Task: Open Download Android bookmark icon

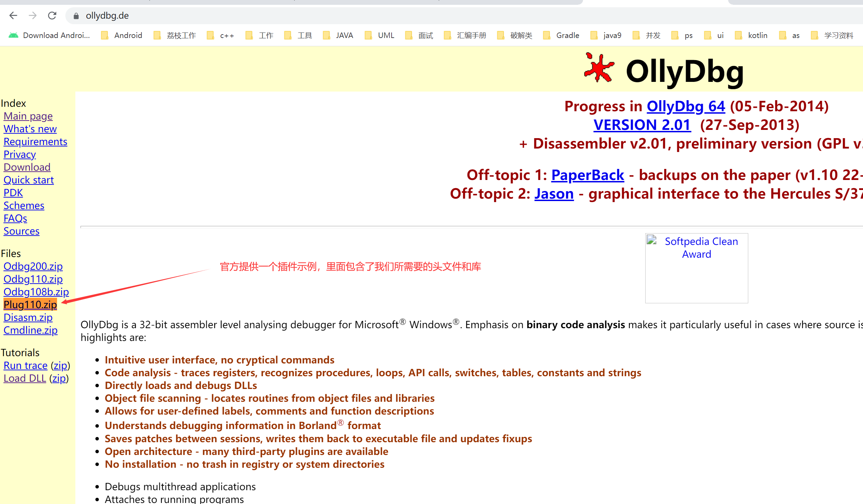Action: pos(13,35)
